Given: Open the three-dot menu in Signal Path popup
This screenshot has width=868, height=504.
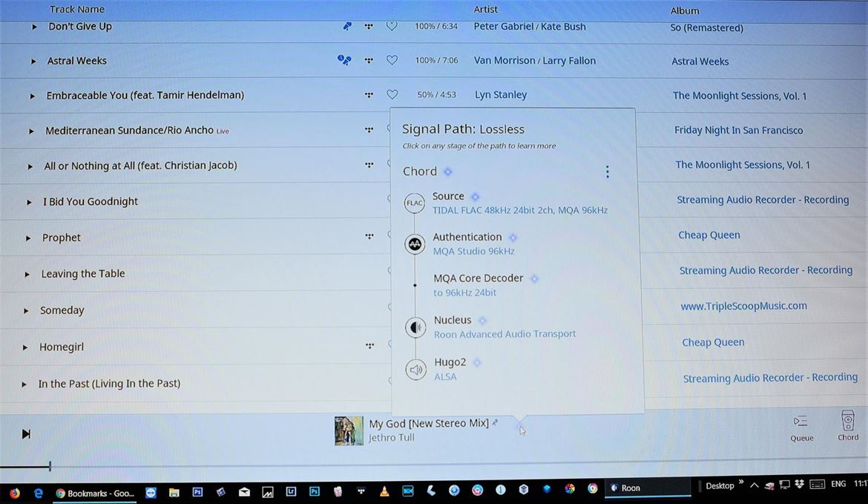Looking at the screenshot, I should [x=608, y=171].
